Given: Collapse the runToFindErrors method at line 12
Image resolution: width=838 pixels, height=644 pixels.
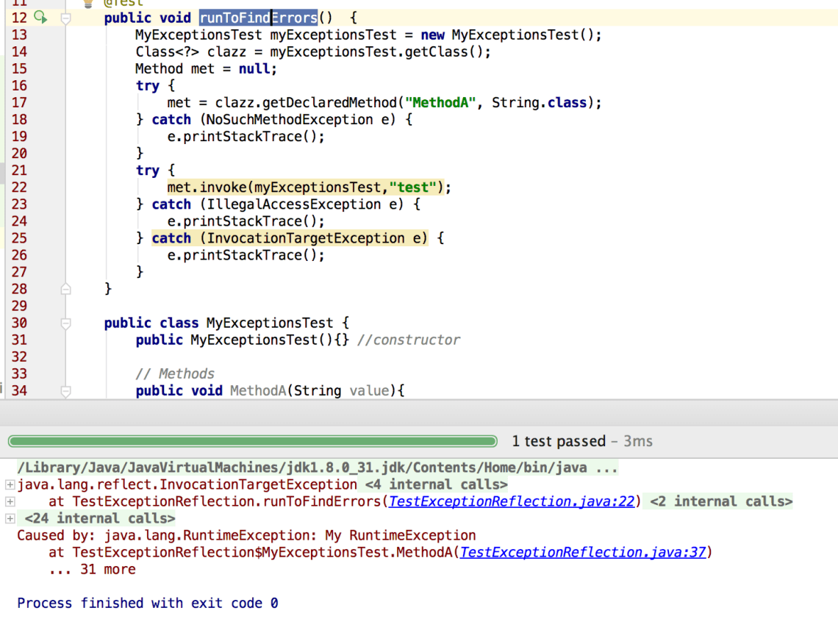Looking at the screenshot, I should click(65, 18).
